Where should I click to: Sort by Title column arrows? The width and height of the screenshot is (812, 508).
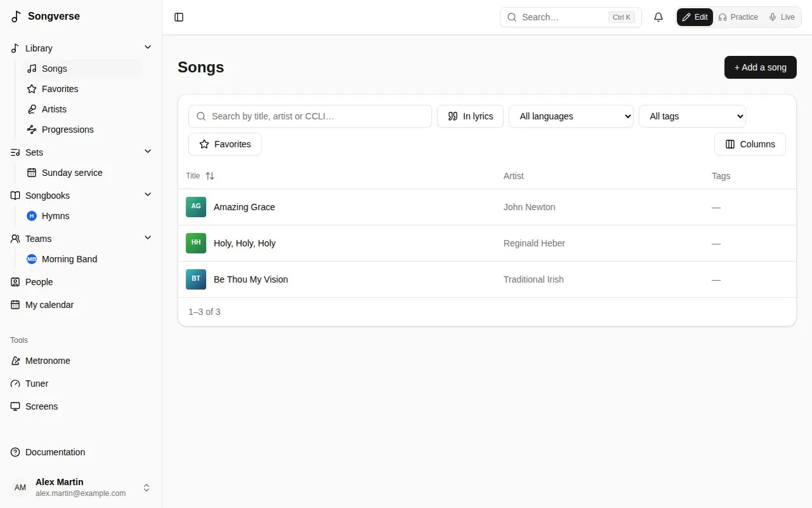click(x=210, y=176)
